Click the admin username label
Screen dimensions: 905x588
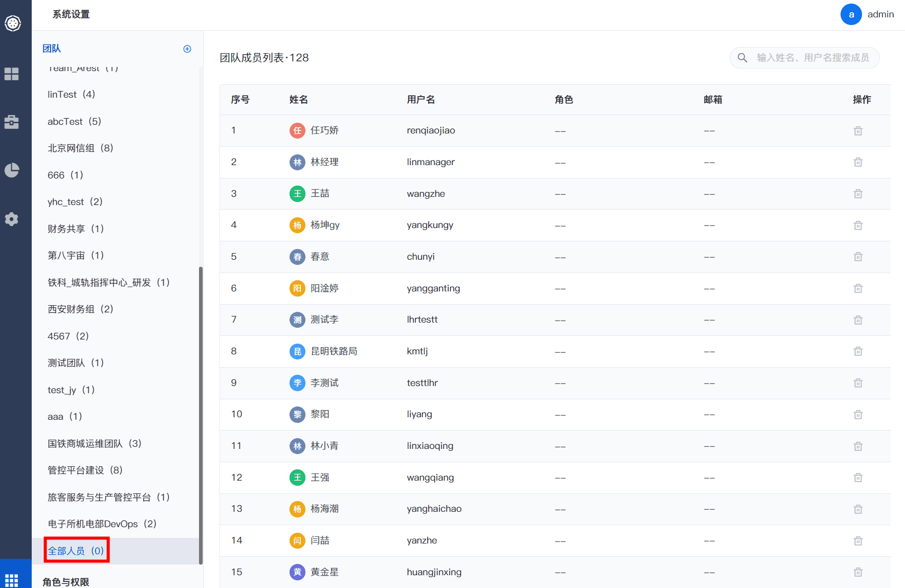pyautogui.click(x=880, y=14)
